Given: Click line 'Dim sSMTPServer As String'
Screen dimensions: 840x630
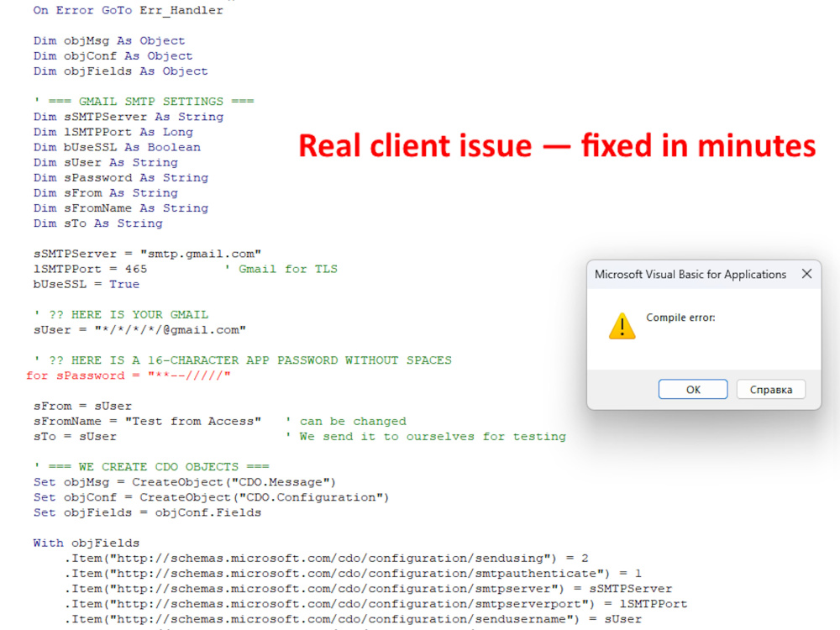Looking at the screenshot, I should pos(129,117).
